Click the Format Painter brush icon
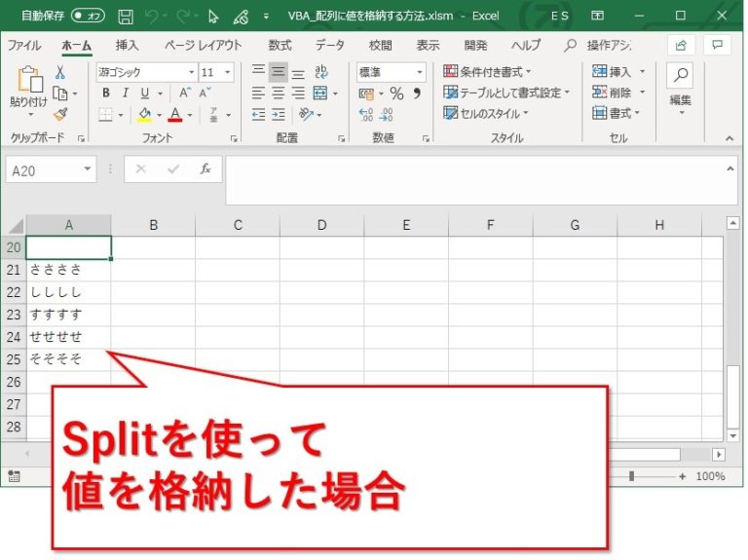 60,114
